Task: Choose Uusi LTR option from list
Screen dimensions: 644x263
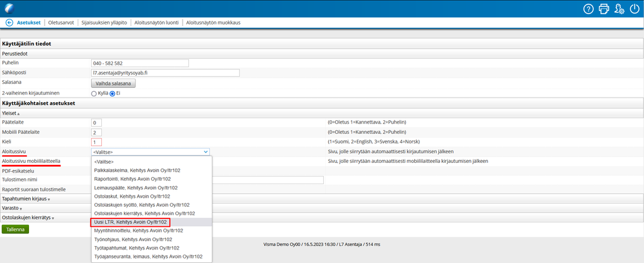Action: pos(152,222)
